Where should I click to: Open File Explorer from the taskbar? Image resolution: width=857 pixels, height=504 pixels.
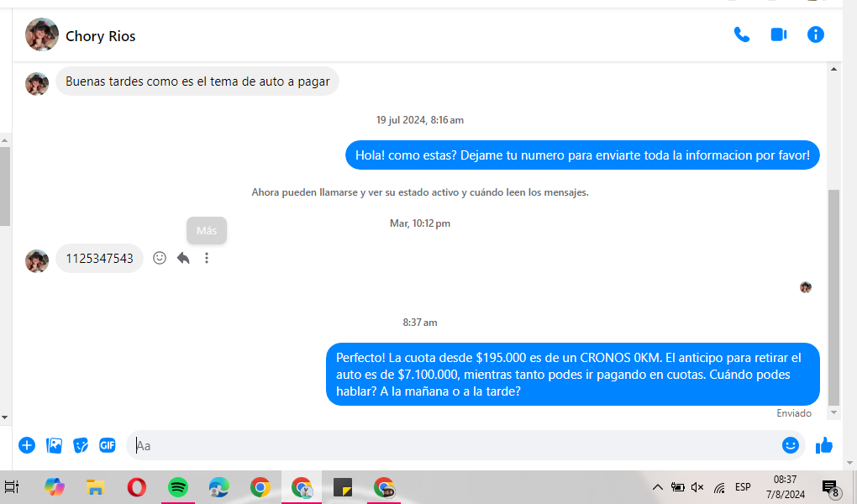point(96,487)
